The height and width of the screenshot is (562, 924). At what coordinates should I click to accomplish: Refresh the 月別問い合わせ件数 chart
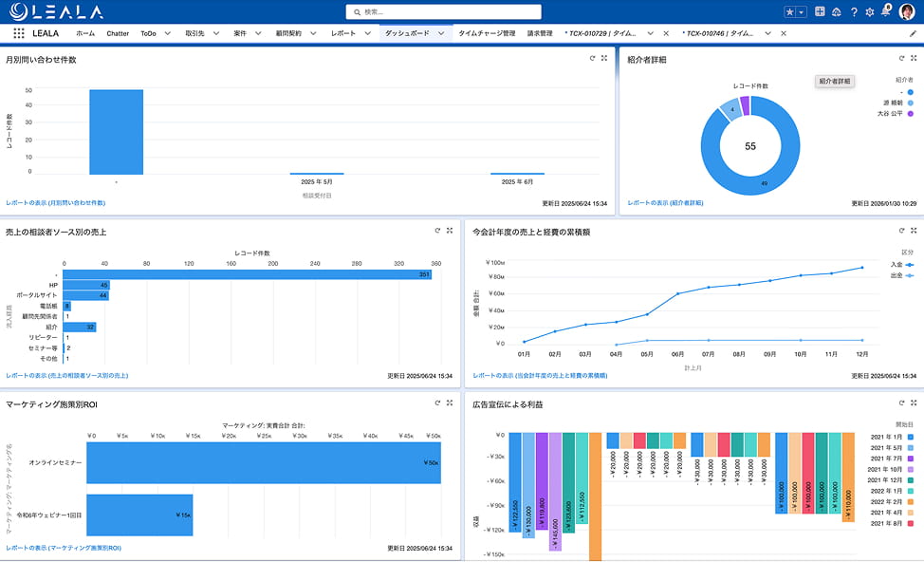coord(592,58)
